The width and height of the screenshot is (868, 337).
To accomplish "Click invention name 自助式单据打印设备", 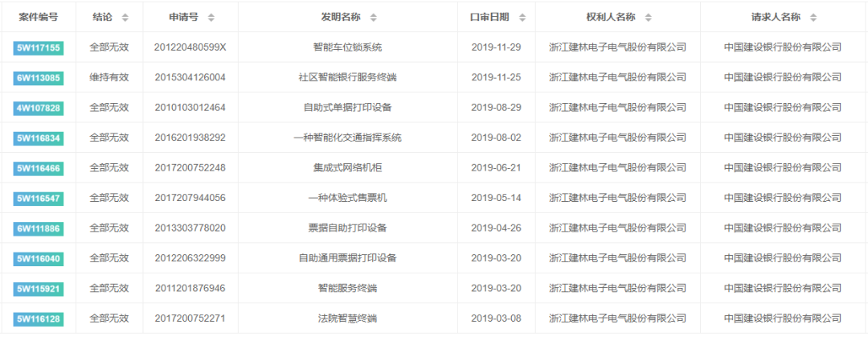I will (348, 108).
